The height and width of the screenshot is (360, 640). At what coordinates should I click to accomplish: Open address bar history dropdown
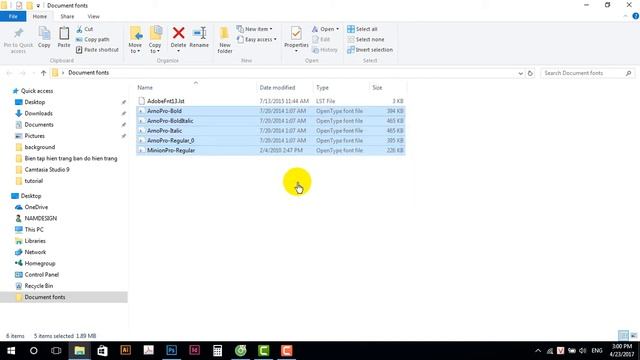pos(520,73)
